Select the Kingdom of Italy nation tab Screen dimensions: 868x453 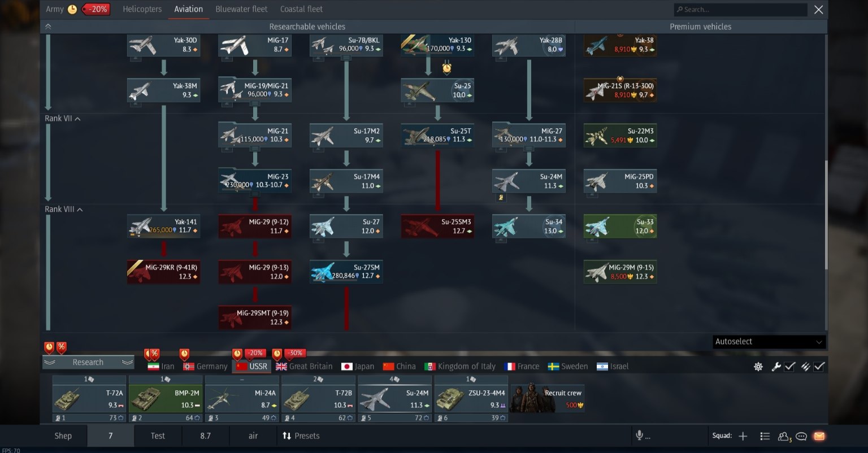coord(460,367)
